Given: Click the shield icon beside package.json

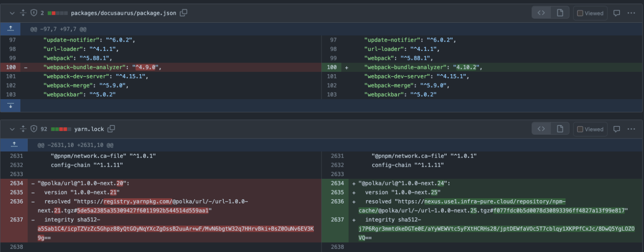Looking at the screenshot, I should (x=33, y=13).
